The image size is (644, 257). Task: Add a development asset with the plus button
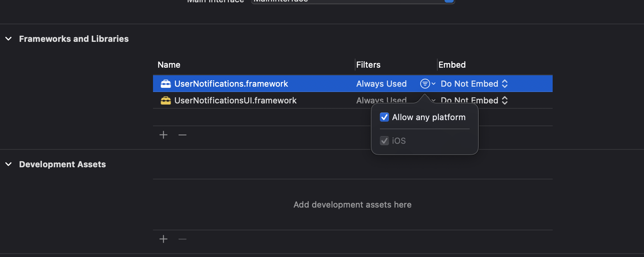click(x=163, y=239)
